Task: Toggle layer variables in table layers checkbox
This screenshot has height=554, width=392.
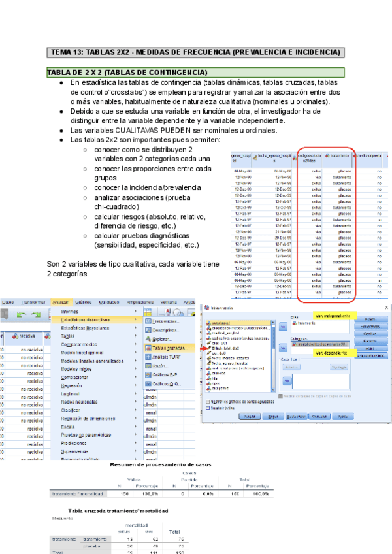Action: [280, 397]
